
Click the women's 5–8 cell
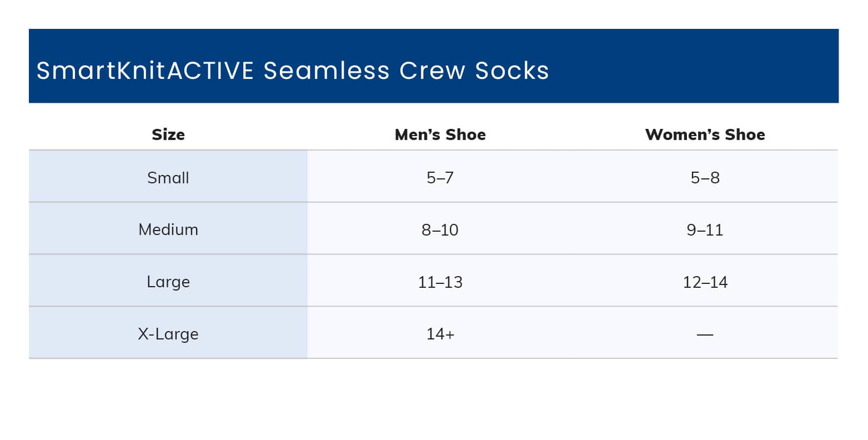(x=705, y=178)
